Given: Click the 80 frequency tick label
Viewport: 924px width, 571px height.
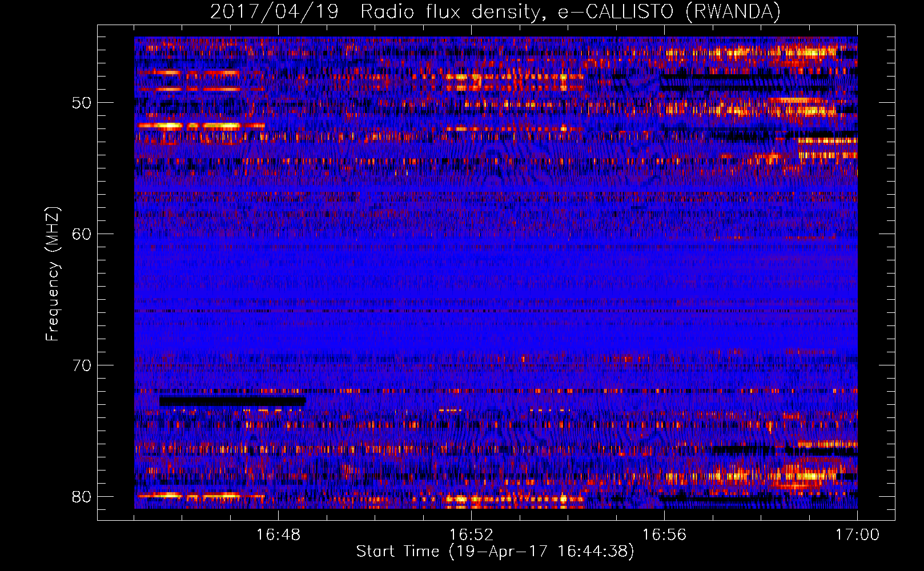Looking at the screenshot, I should pos(81,497).
